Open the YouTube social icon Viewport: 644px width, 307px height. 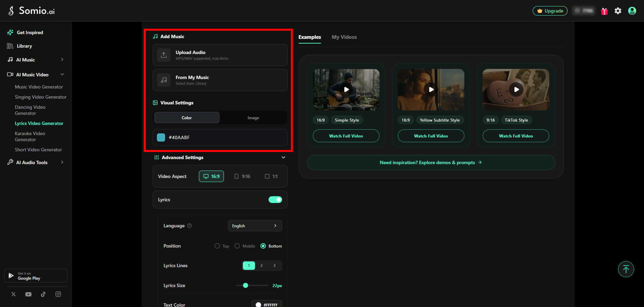(28, 294)
